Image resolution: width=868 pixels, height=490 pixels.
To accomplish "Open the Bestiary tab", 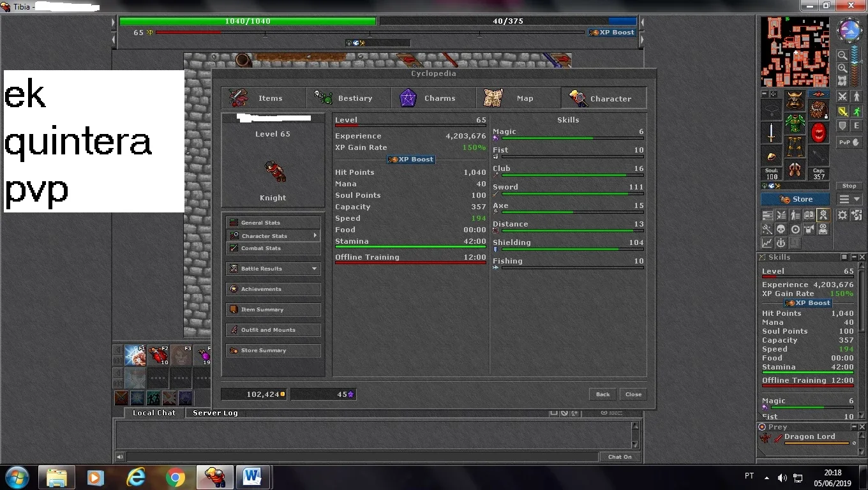I will [349, 98].
